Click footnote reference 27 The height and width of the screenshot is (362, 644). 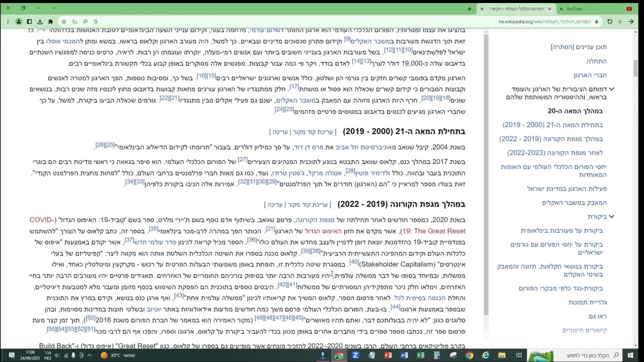pyautogui.click(x=243, y=159)
